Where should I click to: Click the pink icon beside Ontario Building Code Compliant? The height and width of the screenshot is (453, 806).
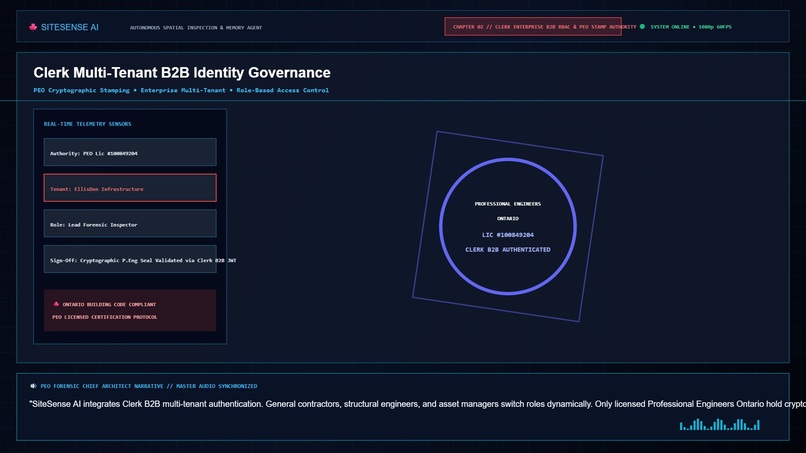[x=56, y=304]
